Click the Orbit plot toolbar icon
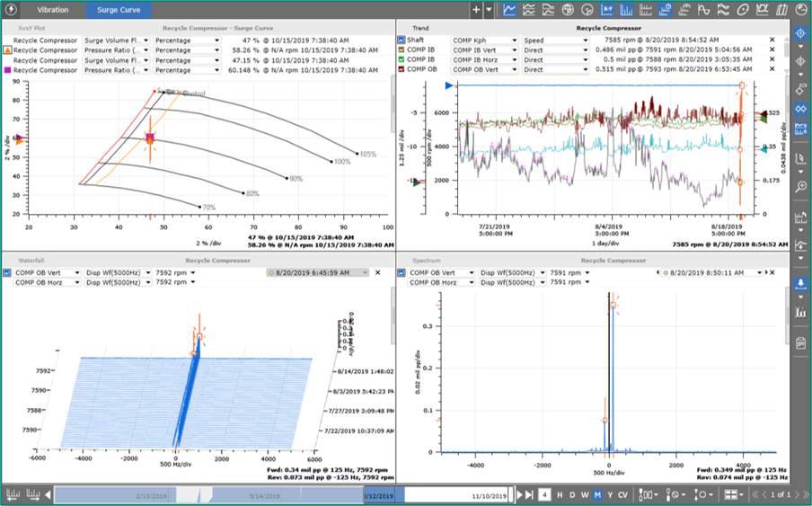This screenshot has height=506, width=812. 743,9
